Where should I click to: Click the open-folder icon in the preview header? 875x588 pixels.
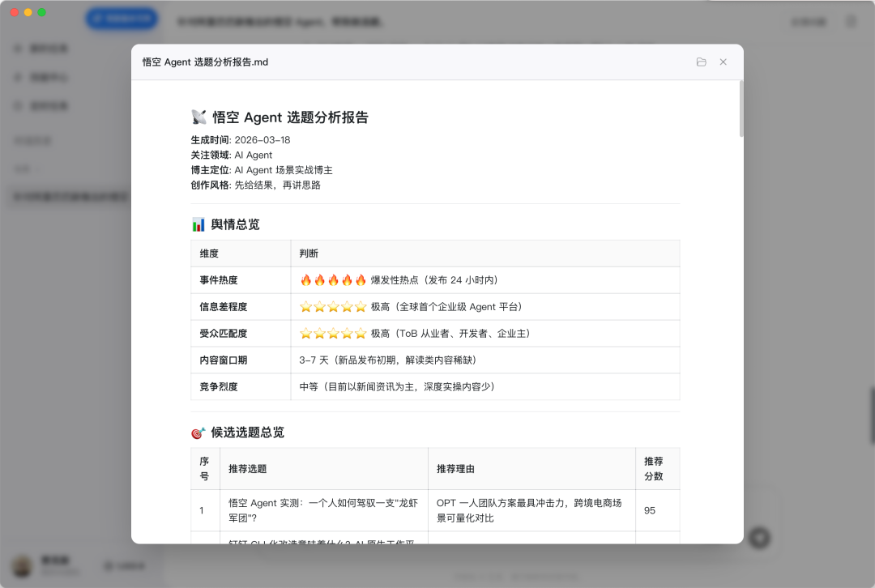701,62
